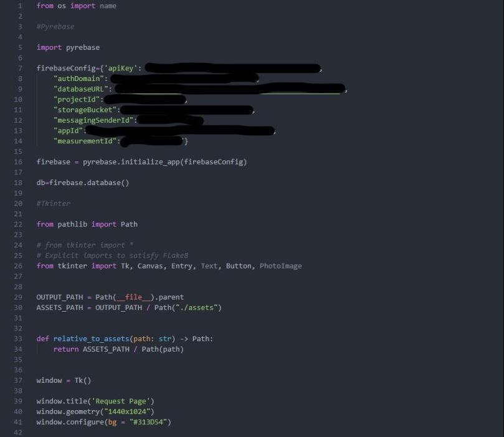Click the "authDomain" key string
The height and width of the screenshot is (437, 504).
click(78, 79)
